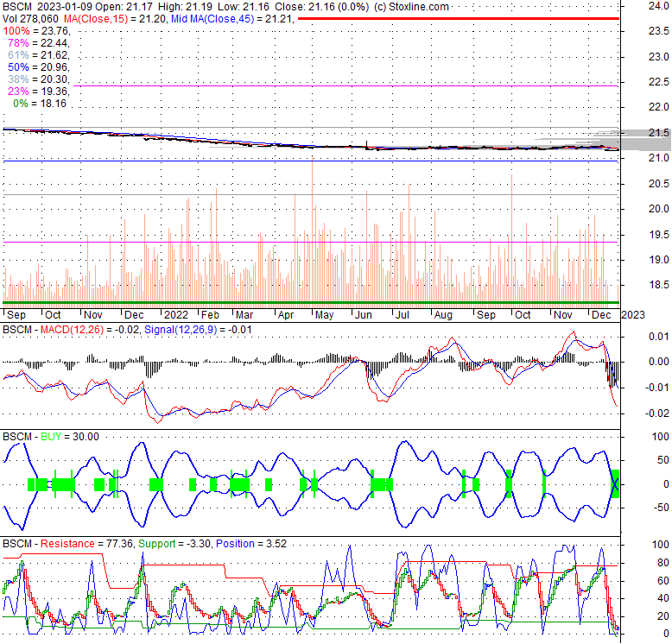Click the 'BUY = 30.00' indicator label
This screenshot has width=672, height=644.
(69, 437)
